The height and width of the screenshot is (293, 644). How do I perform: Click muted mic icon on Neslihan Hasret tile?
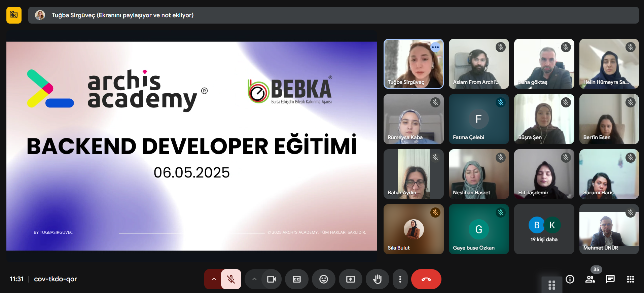pos(501,157)
